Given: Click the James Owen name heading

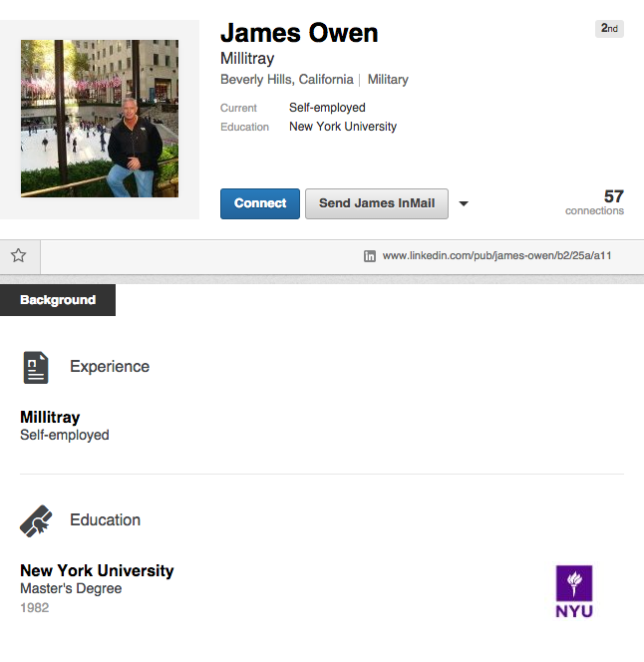Looking at the screenshot, I should pyautogui.click(x=299, y=33).
